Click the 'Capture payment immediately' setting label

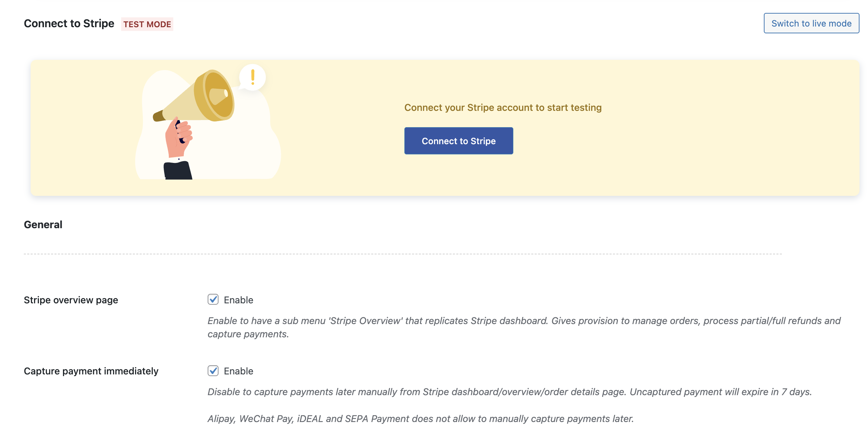click(x=91, y=371)
